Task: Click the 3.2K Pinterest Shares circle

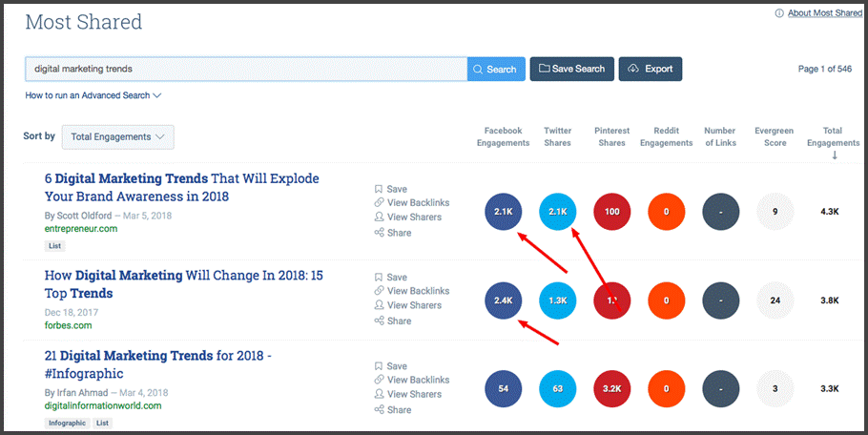Action: (612, 389)
